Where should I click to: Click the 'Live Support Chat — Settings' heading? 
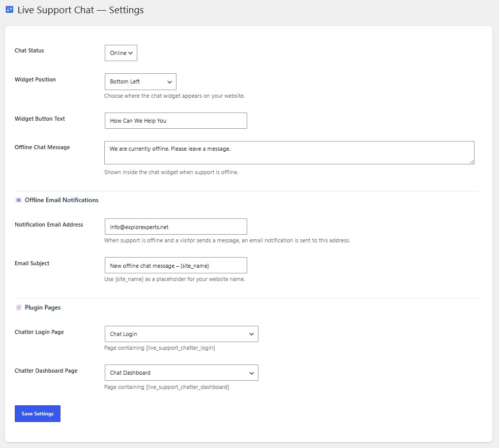pyautogui.click(x=80, y=10)
